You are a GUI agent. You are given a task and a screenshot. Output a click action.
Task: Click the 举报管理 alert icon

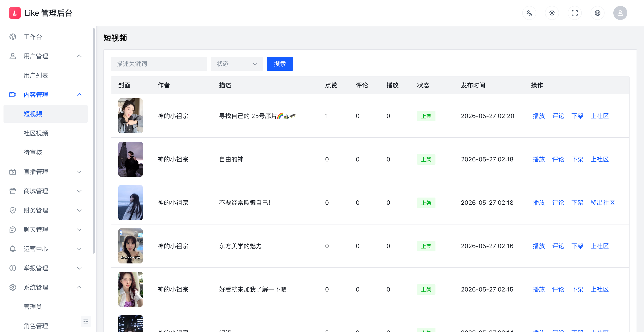(13, 268)
